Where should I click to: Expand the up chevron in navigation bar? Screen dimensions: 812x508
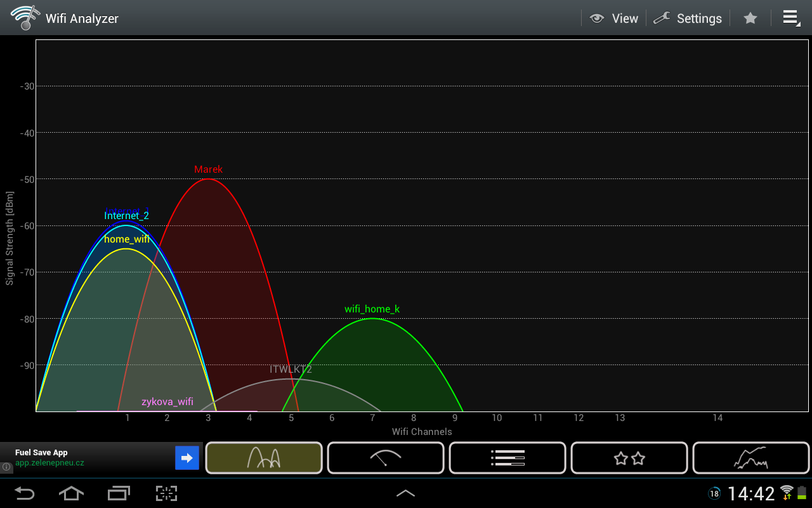(405, 493)
